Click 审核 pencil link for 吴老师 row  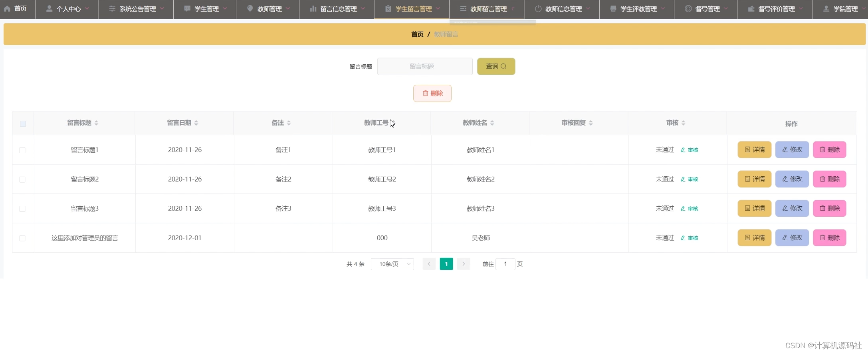[690, 238]
